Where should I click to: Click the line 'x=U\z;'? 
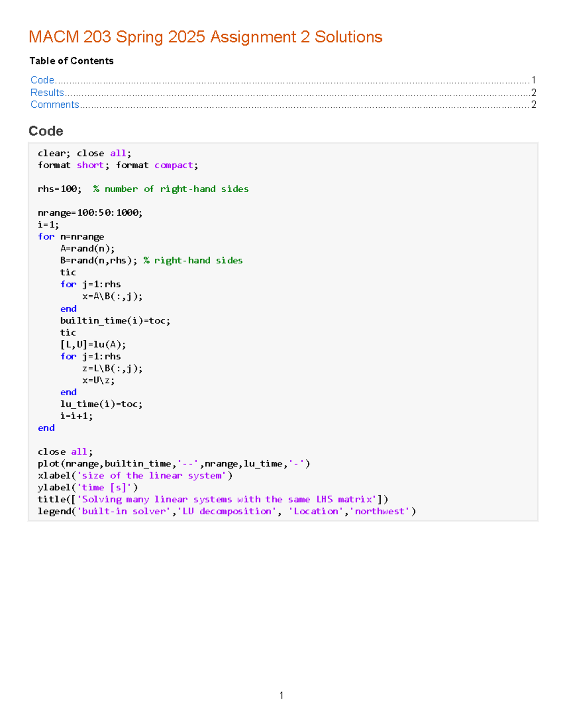click(x=99, y=380)
